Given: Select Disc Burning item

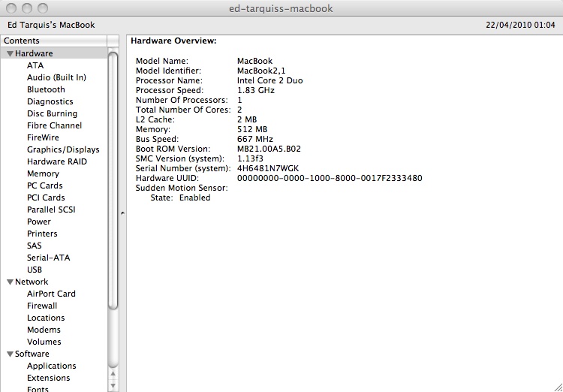Looking at the screenshot, I should click(52, 113).
